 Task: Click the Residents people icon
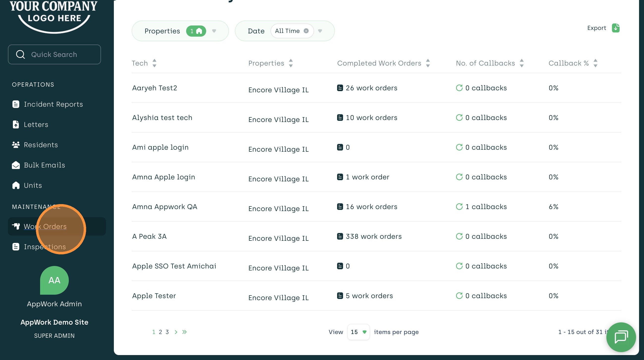coord(16,145)
